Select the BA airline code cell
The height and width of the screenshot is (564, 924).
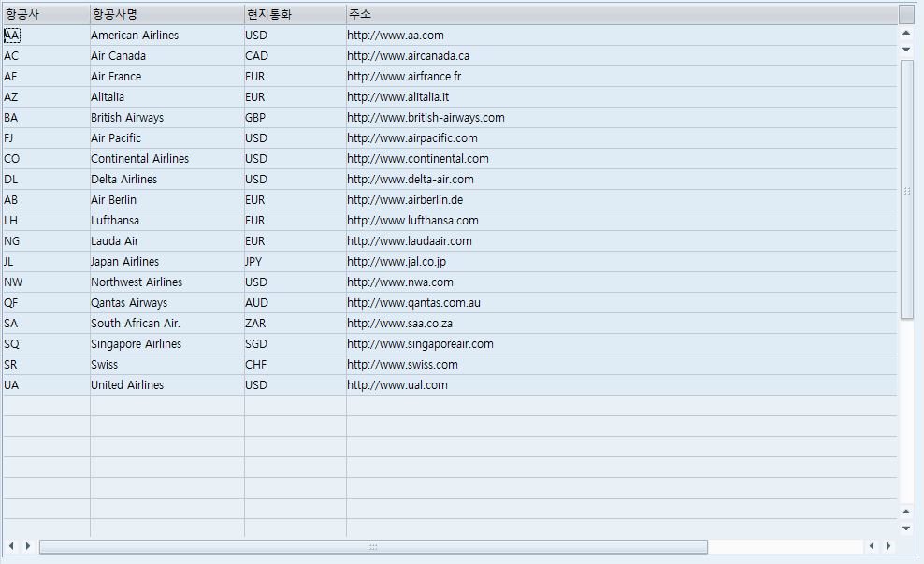coord(47,118)
